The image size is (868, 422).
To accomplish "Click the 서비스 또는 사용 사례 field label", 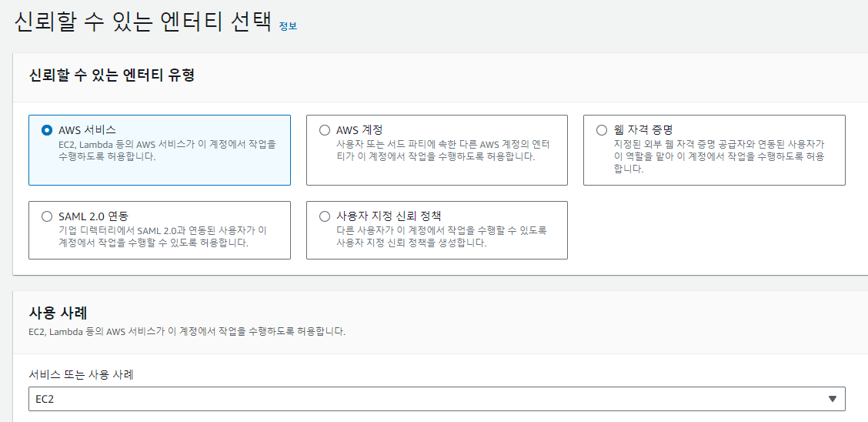I will [81, 375].
